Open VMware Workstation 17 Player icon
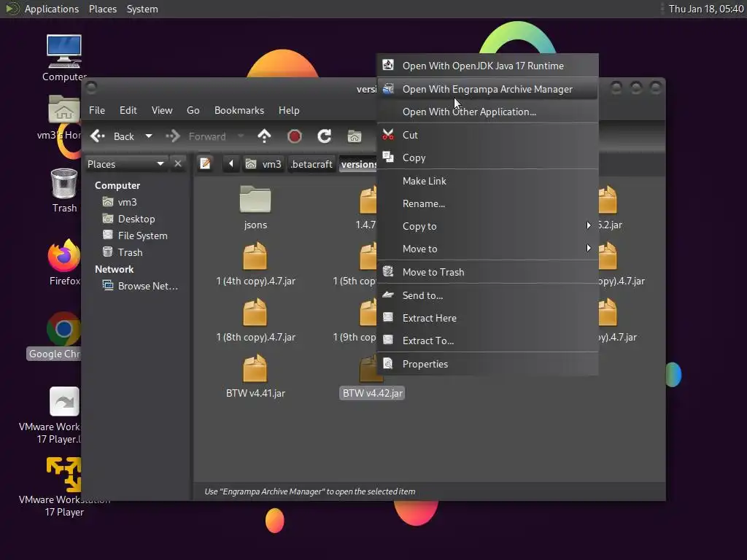 64,486
